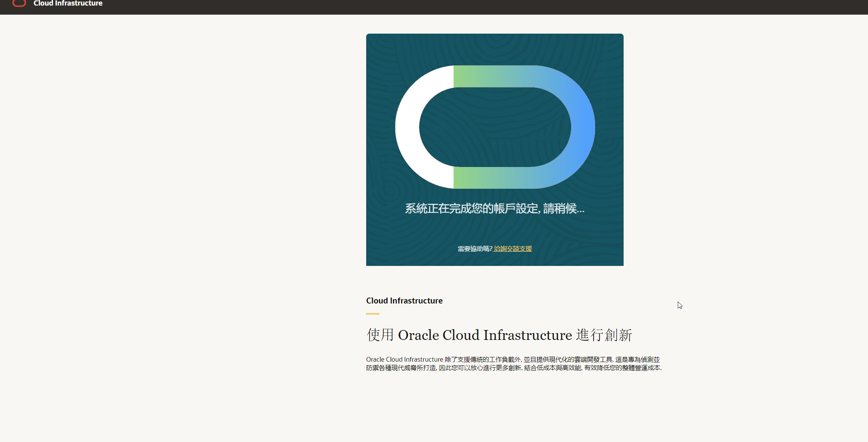Click the Cloud Infrastructure header title
Image resolution: width=868 pixels, height=442 pixels.
(x=68, y=3)
